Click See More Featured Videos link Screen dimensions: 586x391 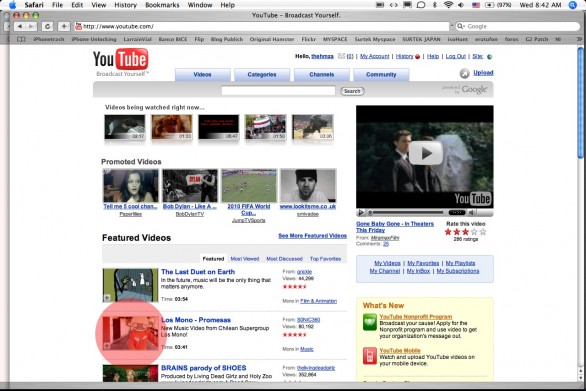pyautogui.click(x=312, y=235)
